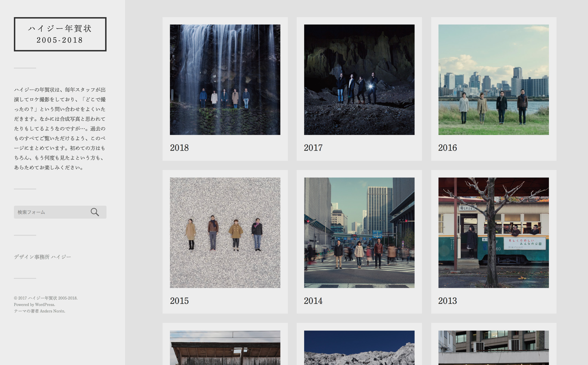Open the 2017 night rock photo thumbnail
The height and width of the screenshot is (365, 588).
point(359,80)
